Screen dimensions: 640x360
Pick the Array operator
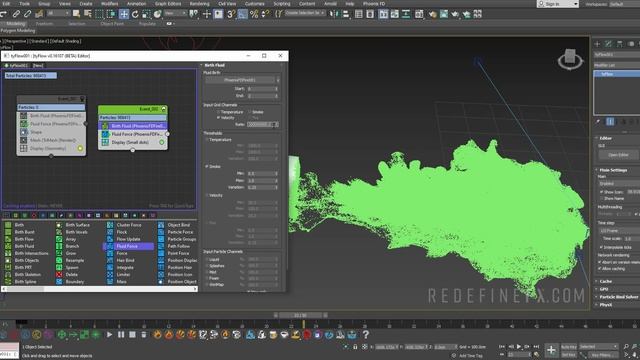point(71,239)
